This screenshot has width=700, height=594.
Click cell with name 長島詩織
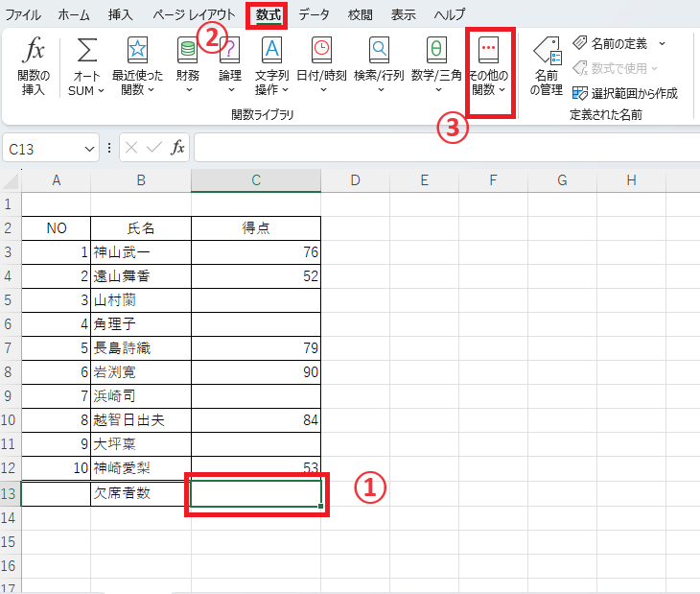coord(141,348)
